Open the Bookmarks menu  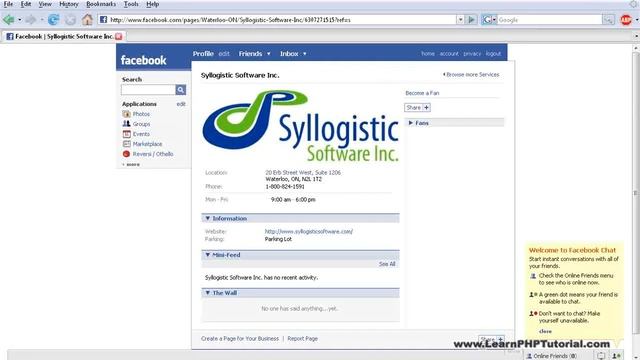[101, 4]
